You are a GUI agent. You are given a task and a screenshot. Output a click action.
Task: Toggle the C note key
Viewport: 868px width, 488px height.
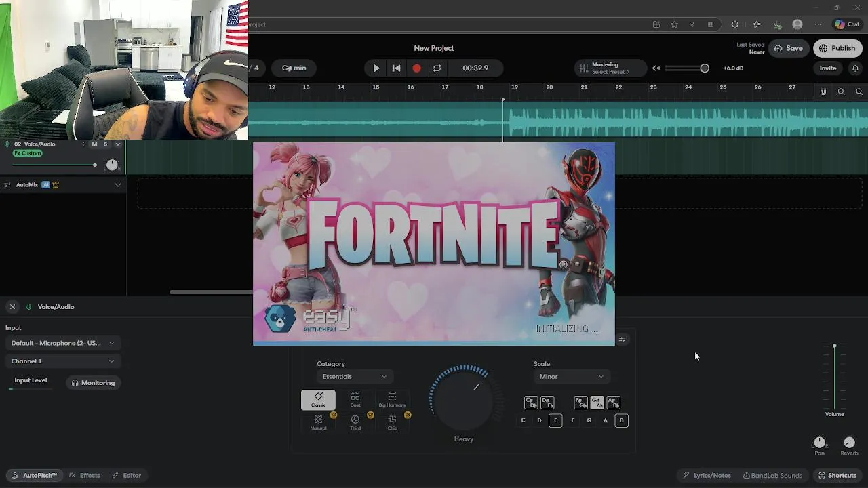click(x=523, y=420)
